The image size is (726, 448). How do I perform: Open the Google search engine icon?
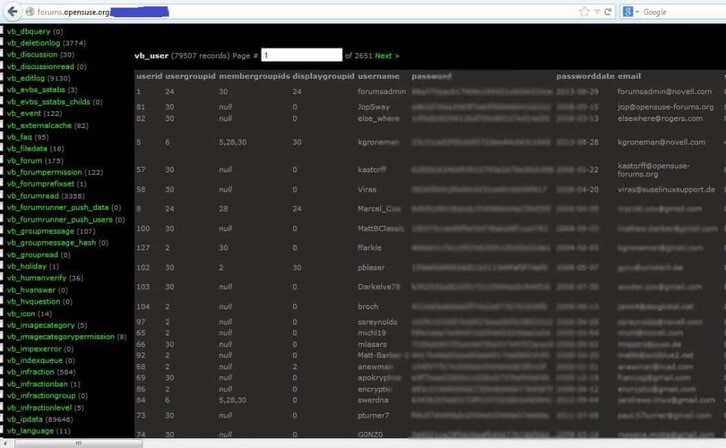tap(628, 12)
